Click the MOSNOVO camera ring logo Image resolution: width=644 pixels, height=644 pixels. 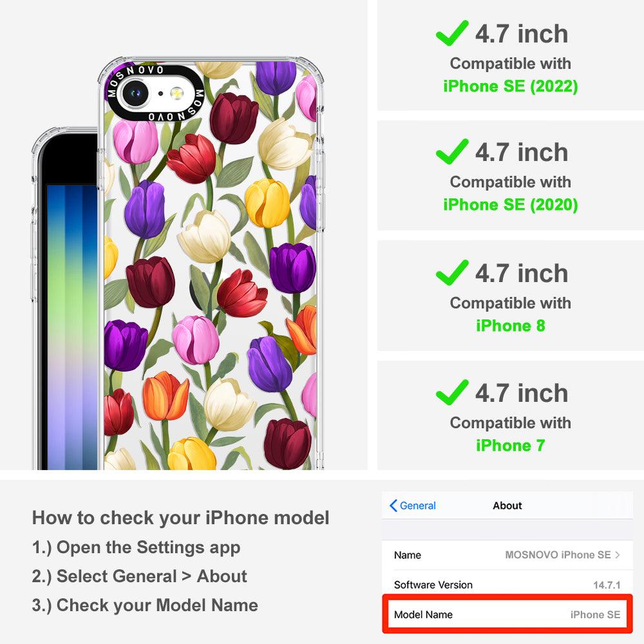[x=155, y=93]
